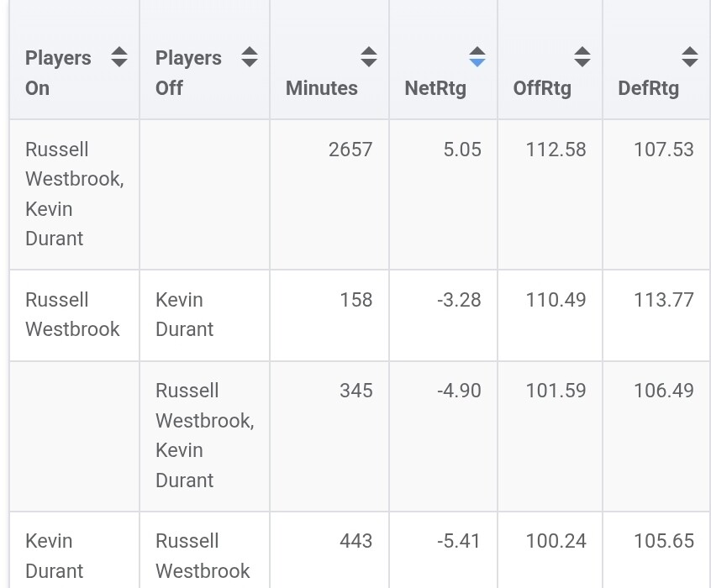Viewport: 711px width, 588px height.
Task: Sort by the OffRtg column label
Action: (x=542, y=88)
